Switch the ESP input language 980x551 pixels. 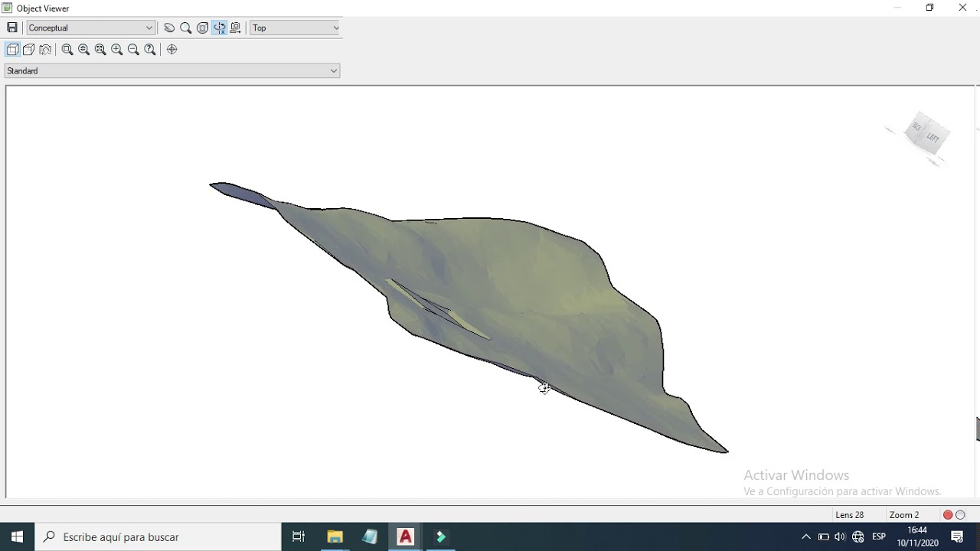tap(879, 536)
